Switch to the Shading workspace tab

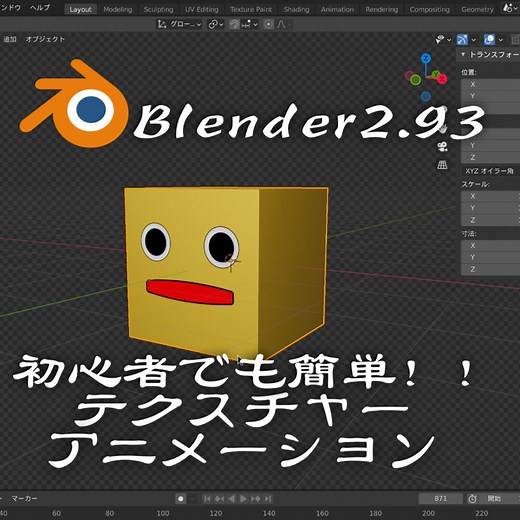[x=296, y=9]
